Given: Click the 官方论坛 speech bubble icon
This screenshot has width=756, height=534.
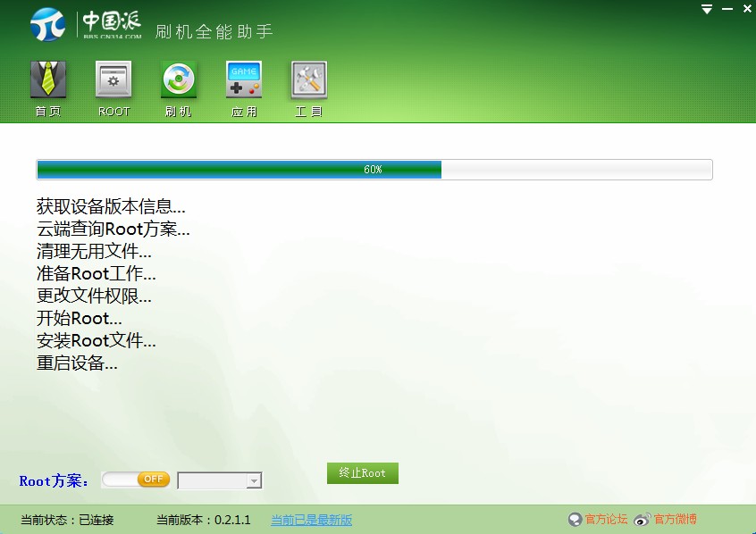Looking at the screenshot, I should coord(575,520).
